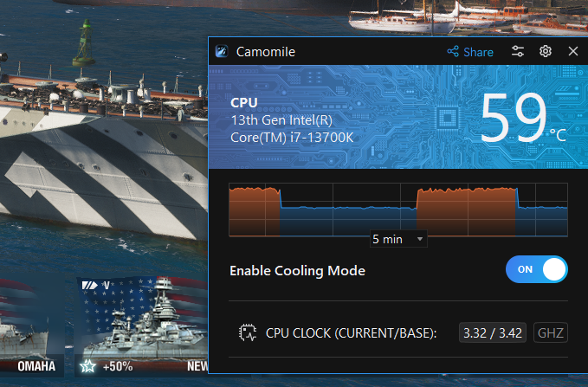Click the CPU heading text
This screenshot has width=588, height=387.
[244, 103]
